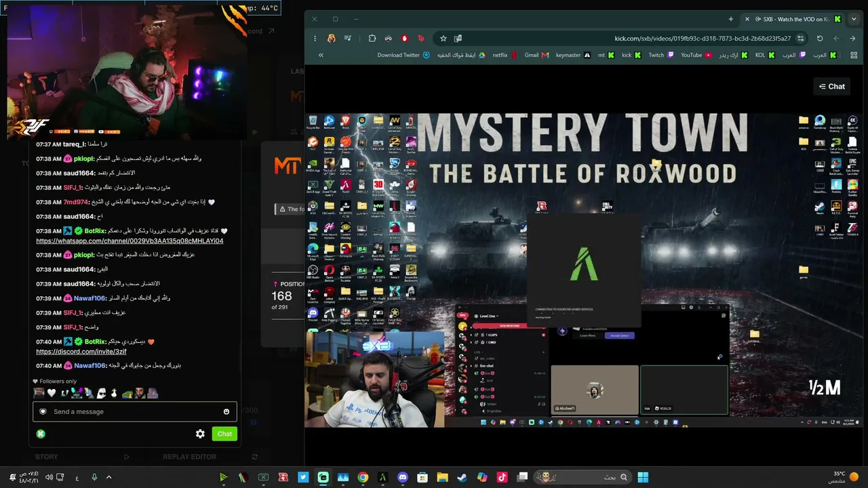Open Twitter from the taskbar

(x=303, y=477)
